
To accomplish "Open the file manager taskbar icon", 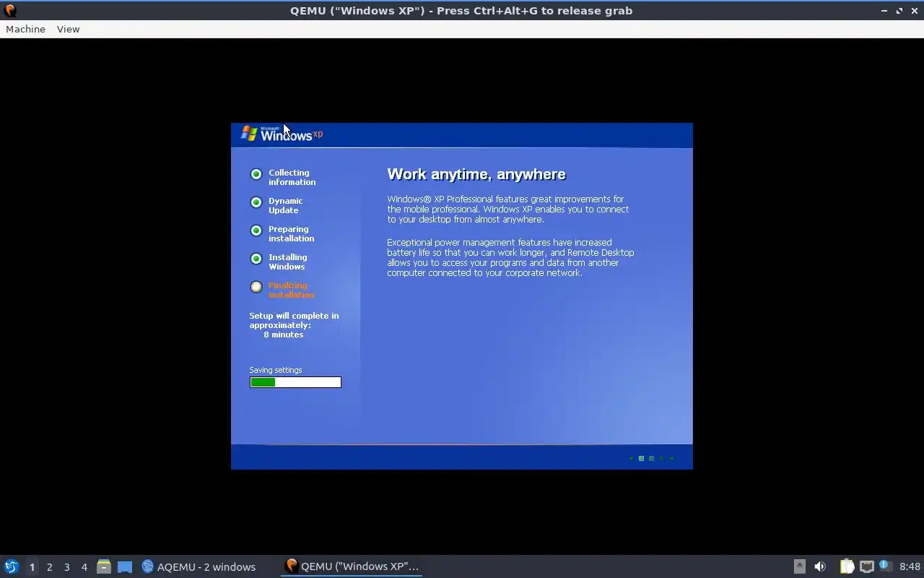I will point(104,567).
